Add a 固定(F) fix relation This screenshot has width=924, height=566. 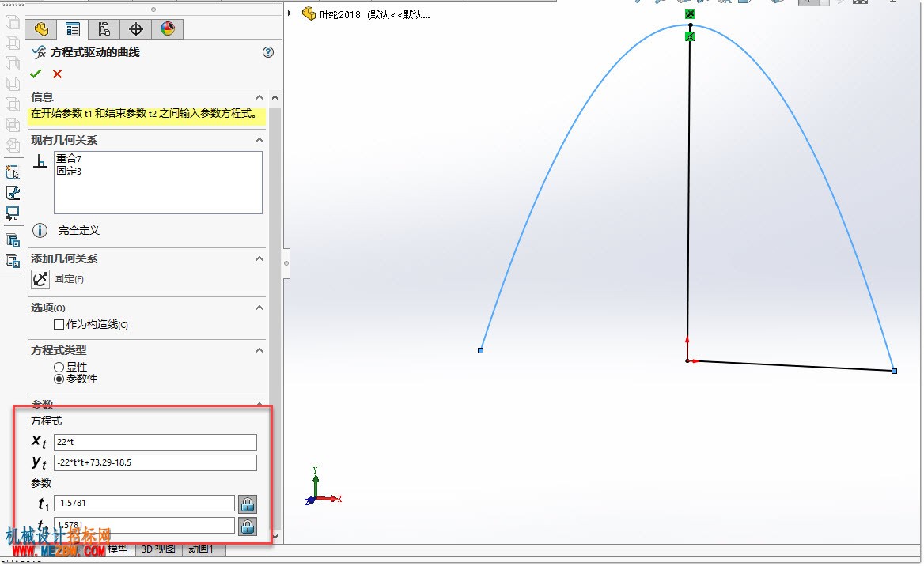pos(40,278)
